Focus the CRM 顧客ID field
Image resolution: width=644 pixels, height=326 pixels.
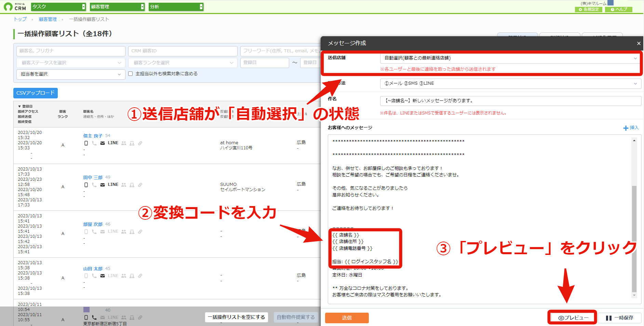(x=183, y=51)
